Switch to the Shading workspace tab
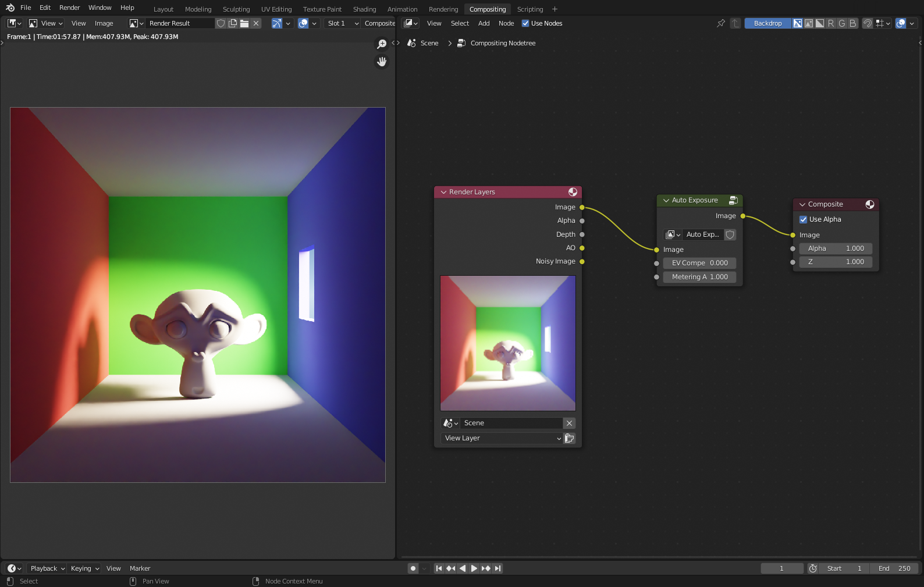Screen dimensions: 924x587 pyautogui.click(x=364, y=9)
